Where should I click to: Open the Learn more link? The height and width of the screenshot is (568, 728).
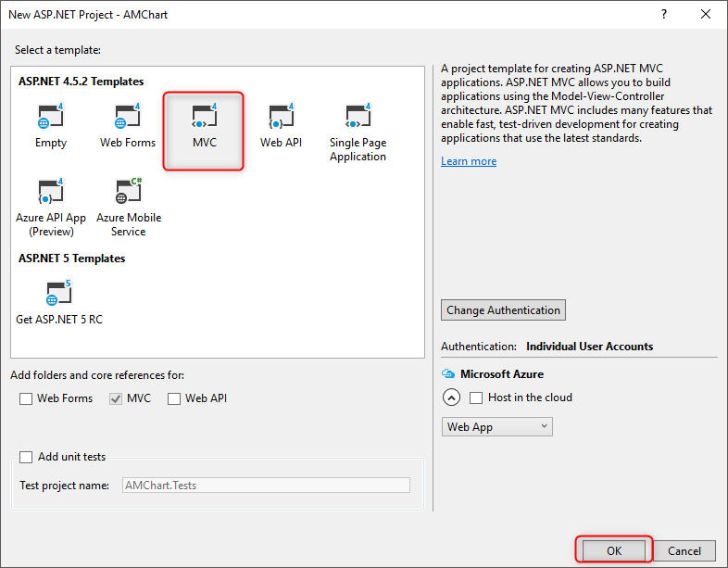tap(469, 161)
